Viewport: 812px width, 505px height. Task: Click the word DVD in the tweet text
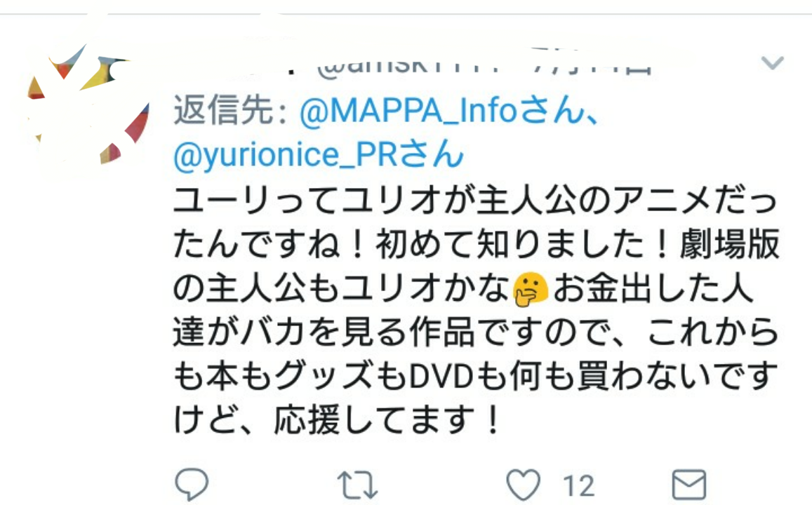[441, 377]
